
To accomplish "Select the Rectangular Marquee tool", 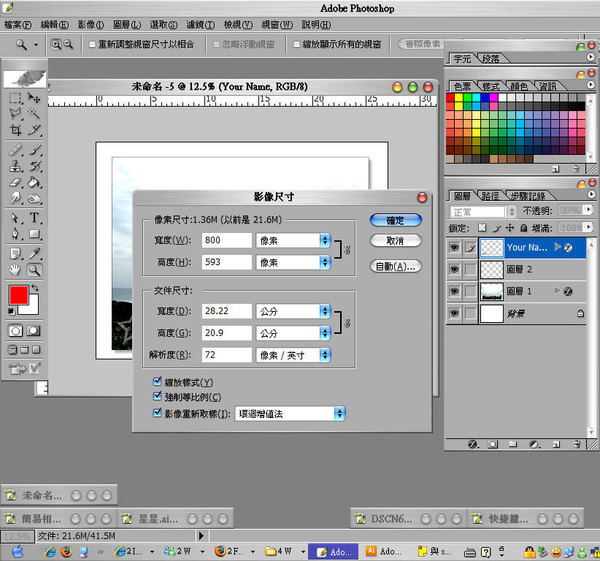I will pyautogui.click(x=14, y=98).
